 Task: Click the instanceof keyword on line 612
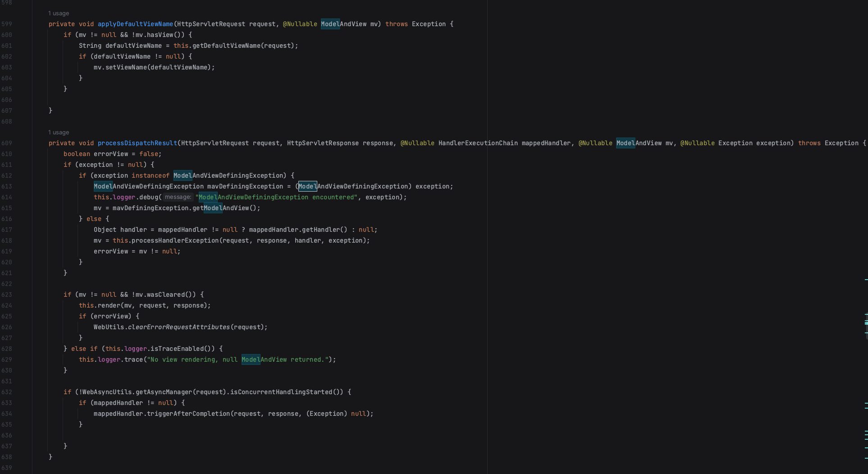coord(151,175)
